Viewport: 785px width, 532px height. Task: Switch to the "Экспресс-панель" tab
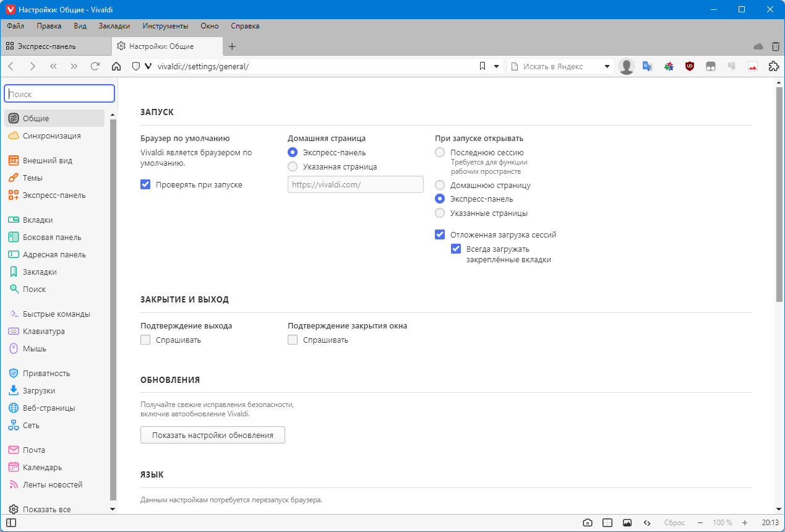[x=47, y=46]
